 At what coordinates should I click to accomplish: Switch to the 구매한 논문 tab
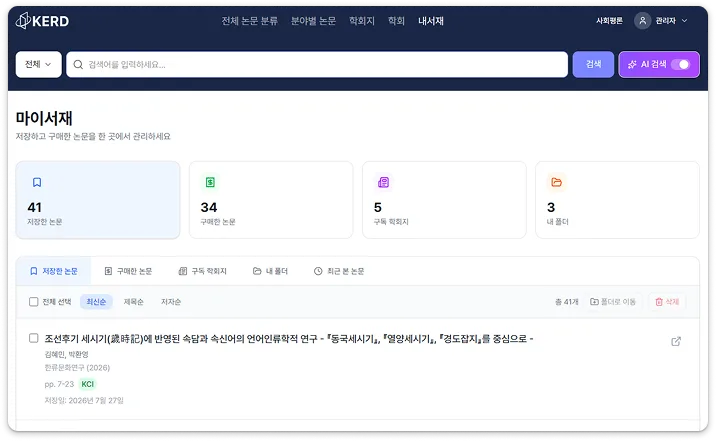pyautogui.click(x=128, y=271)
